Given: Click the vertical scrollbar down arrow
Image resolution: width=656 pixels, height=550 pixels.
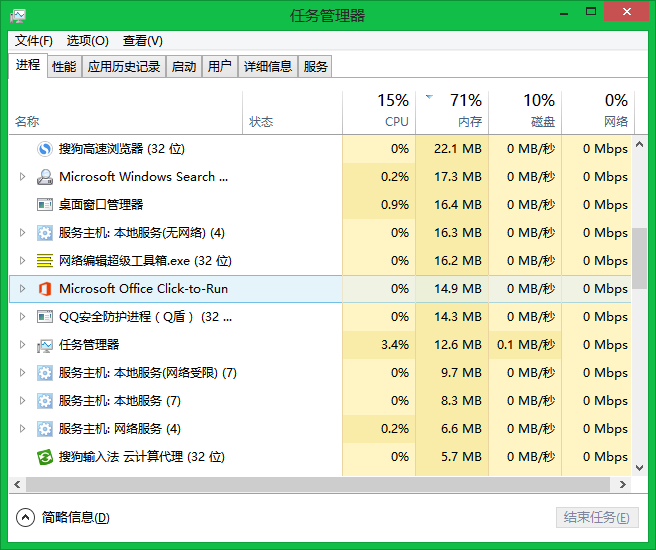Looking at the screenshot, I should coord(639,468).
